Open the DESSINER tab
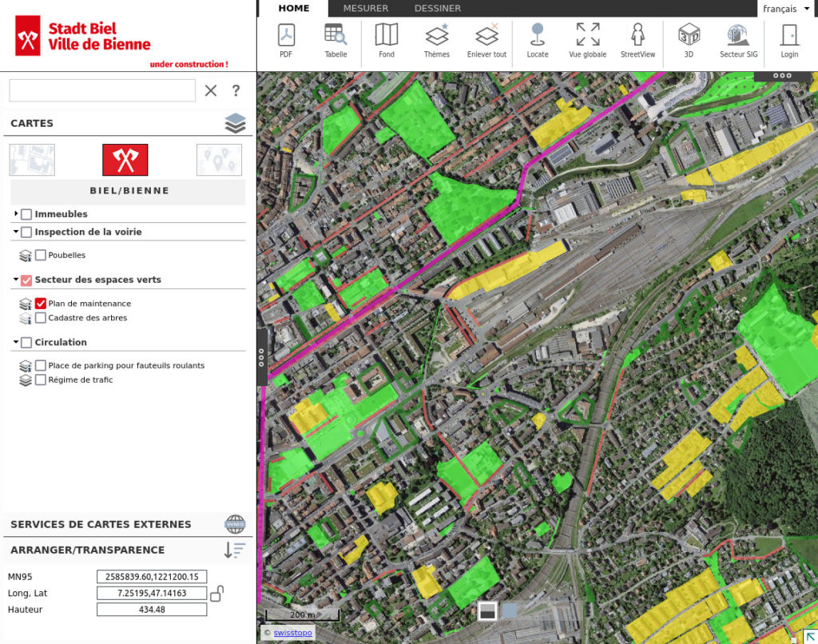This screenshot has height=644, width=818. point(437,9)
